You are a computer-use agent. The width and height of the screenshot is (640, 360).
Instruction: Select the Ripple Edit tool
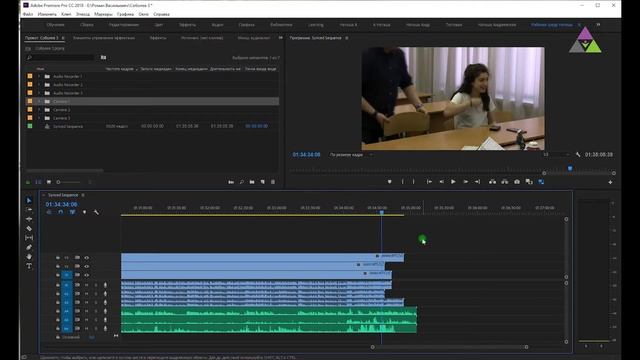[x=29, y=219]
